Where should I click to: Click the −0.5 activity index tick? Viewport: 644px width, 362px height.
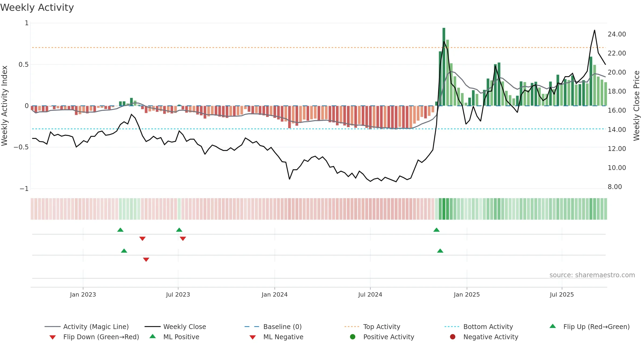21,147
